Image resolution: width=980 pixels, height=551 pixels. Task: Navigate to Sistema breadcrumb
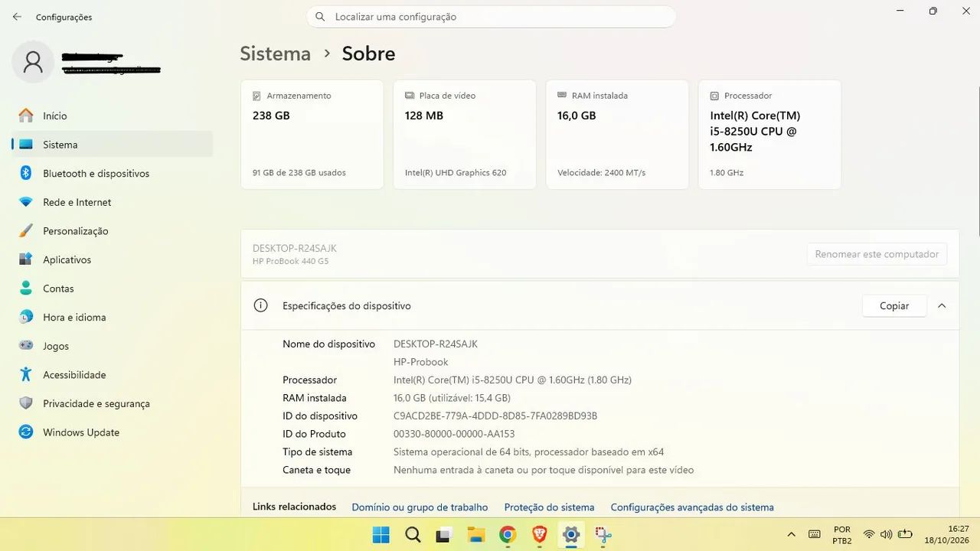pyautogui.click(x=275, y=54)
